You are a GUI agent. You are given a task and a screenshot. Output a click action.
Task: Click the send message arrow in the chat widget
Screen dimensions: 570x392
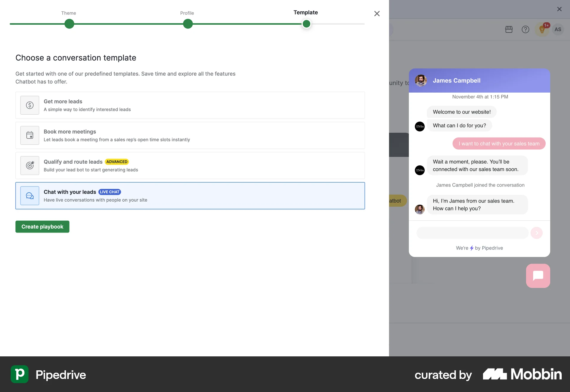pos(537,233)
